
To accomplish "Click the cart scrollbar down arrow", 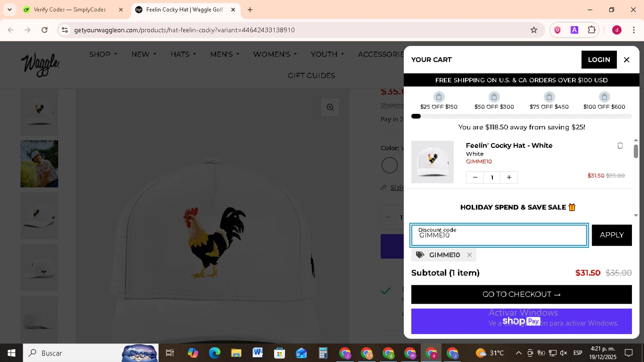I will 636,216.
